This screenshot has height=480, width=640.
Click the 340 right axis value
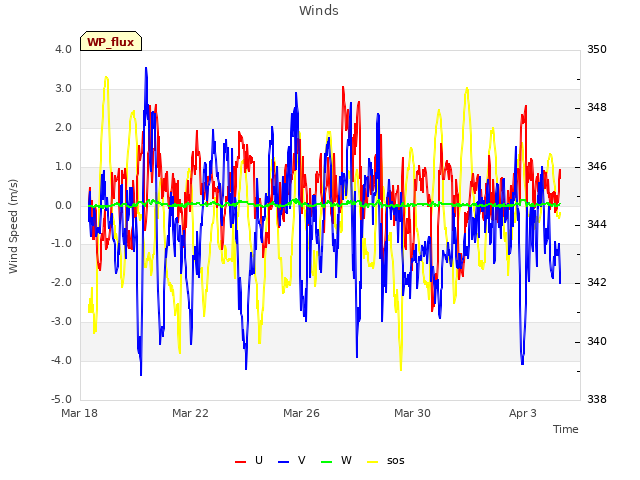tap(597, 341)
